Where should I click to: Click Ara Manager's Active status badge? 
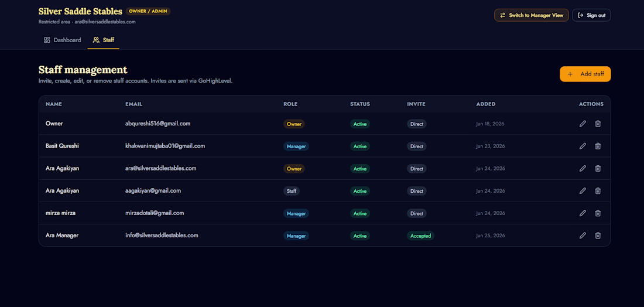360,236
